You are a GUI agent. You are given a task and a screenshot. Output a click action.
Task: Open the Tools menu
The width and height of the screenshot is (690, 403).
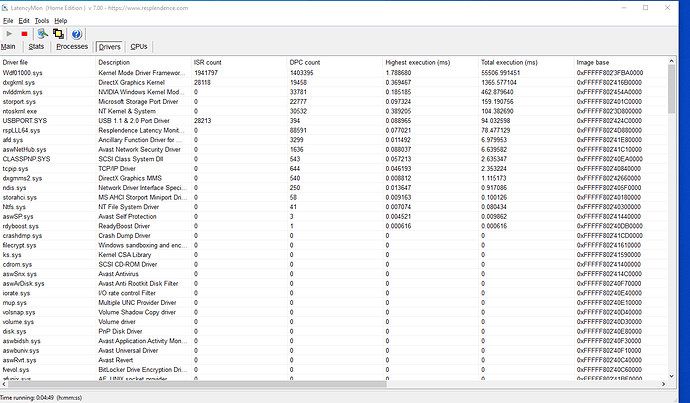click(42, 21)
